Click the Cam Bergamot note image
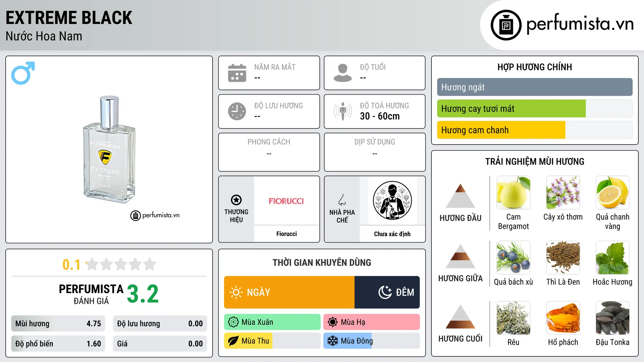The image size is (644, 362). click(x=514, y=193)
